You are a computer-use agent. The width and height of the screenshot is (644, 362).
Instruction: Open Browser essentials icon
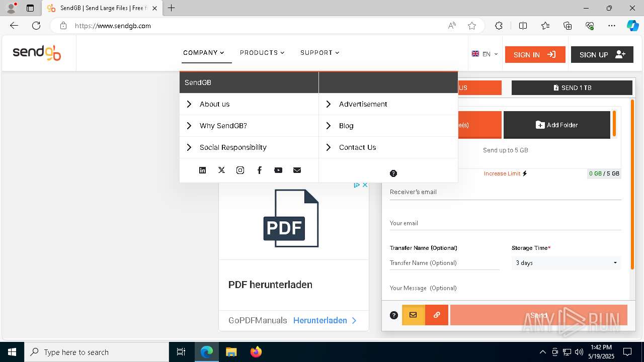(x=590, y=26)
